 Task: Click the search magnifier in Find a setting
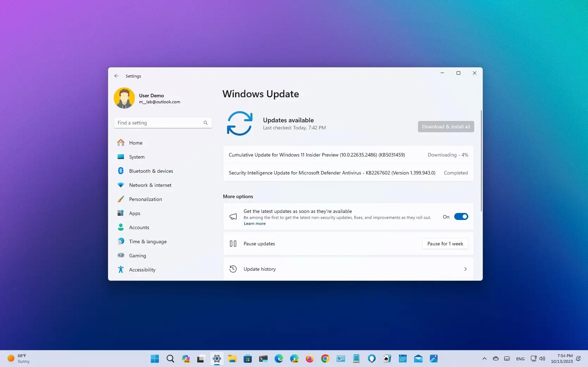[206, 123]
